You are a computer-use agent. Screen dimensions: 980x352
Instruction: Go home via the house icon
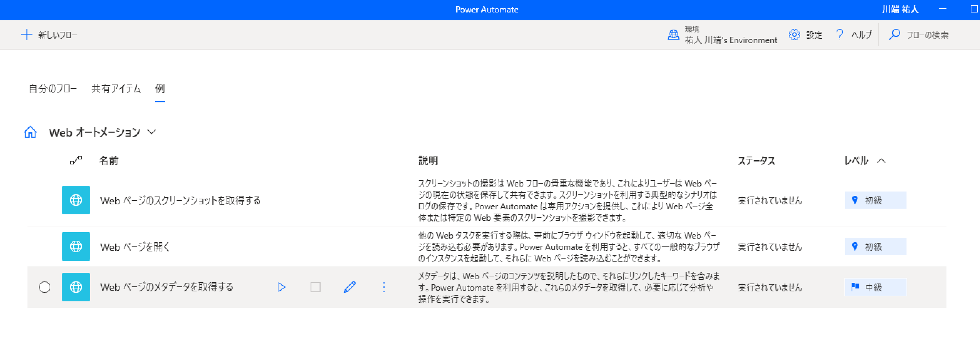click(x=30, y=132)
